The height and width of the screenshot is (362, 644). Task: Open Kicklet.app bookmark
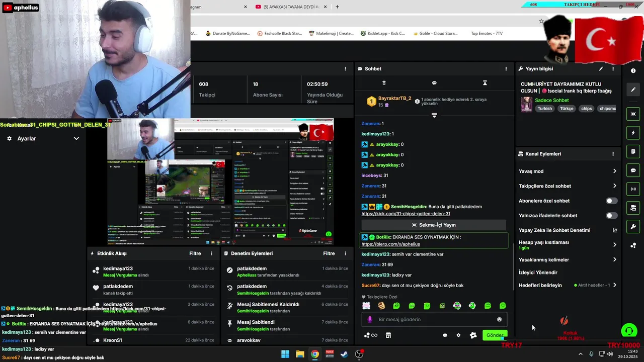pyautogui.click(x=383, y=34)
